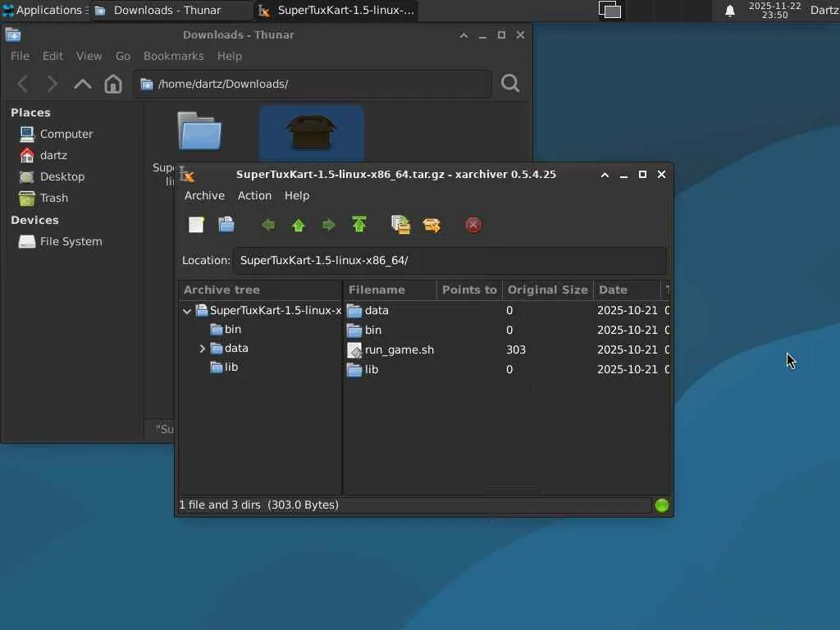Click the Home icon in Thunar toolbar
840x630 pixels.
pos(113,84)
